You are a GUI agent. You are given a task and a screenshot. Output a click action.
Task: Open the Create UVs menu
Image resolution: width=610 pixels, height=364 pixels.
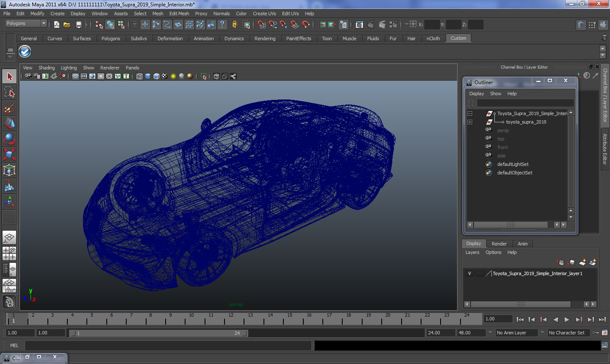(264, 14)
